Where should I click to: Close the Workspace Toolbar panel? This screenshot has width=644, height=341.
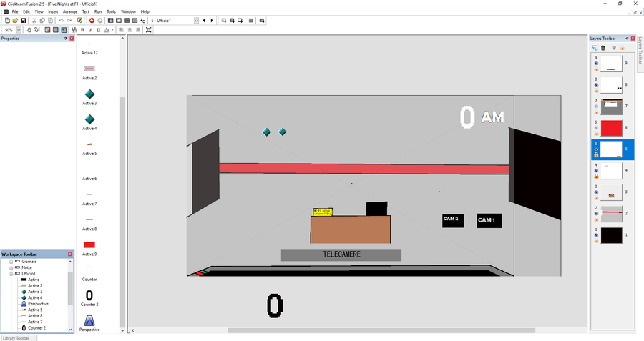point(70,254)
